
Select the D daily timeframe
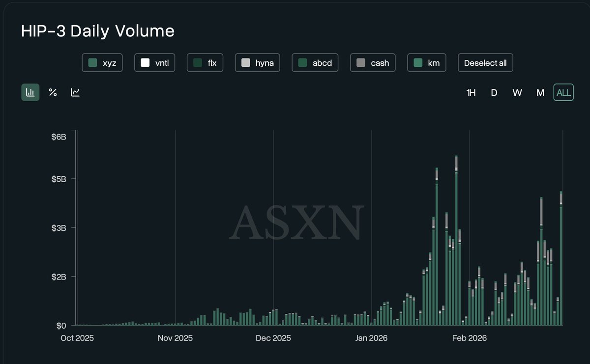[494, 92]
